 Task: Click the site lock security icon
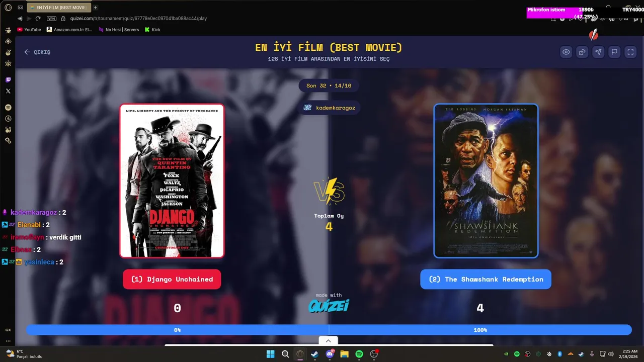pyautogui.click(x=63, y=19)
